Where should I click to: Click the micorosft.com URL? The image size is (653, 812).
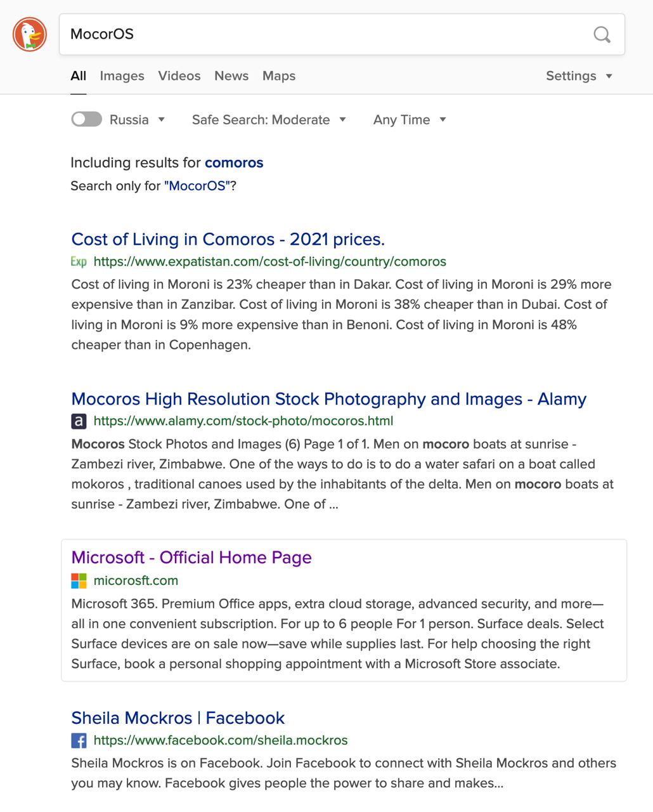coord(136,580)
